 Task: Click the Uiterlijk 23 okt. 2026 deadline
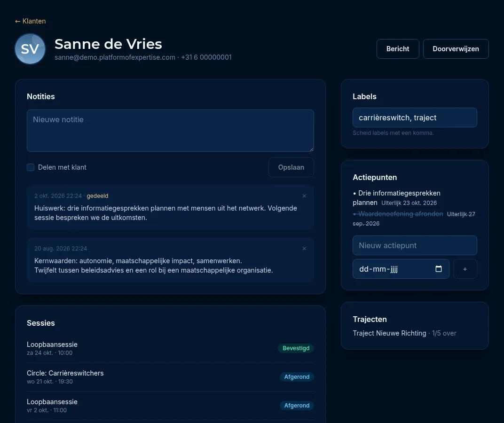[x=409, y=203]
